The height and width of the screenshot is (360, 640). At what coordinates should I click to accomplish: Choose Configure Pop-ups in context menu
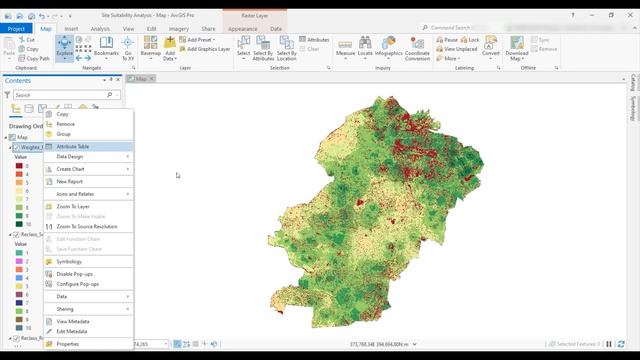point(88,284)
